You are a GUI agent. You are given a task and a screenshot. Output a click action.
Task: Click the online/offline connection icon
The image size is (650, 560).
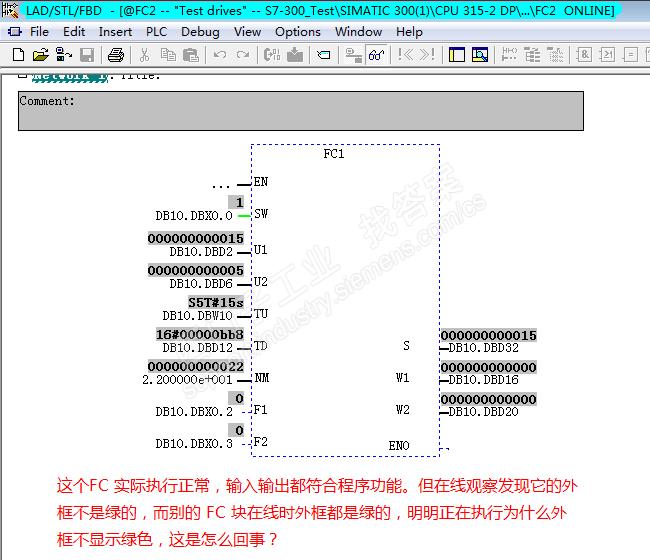coord(354,55)
